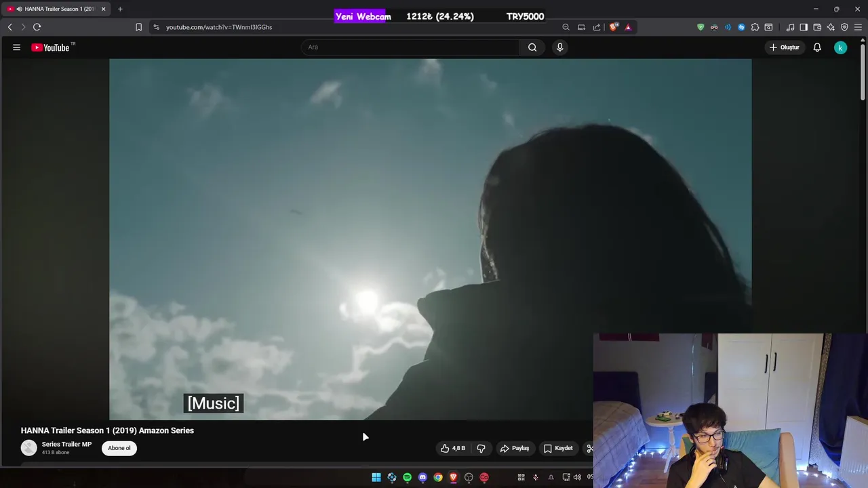The height and width of the screenshot is (488, 868).
Task: Open zoom magnifier control in address bar
Action: 566,27
